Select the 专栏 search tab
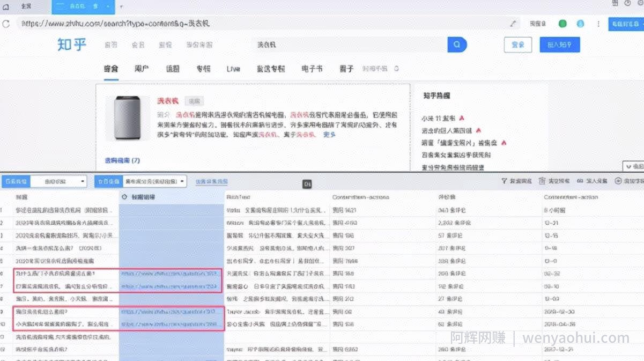Screen dimensions: 644x361 pyautogui.click(x=203, y=69)
